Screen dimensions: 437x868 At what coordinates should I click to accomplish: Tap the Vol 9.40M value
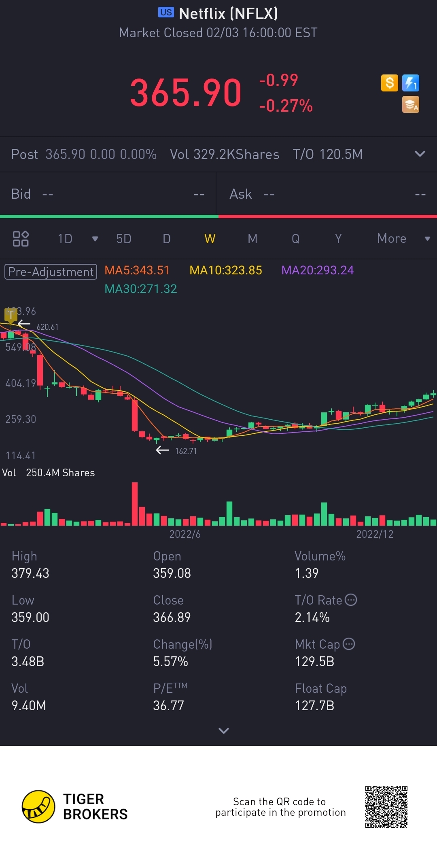(29, 706)
